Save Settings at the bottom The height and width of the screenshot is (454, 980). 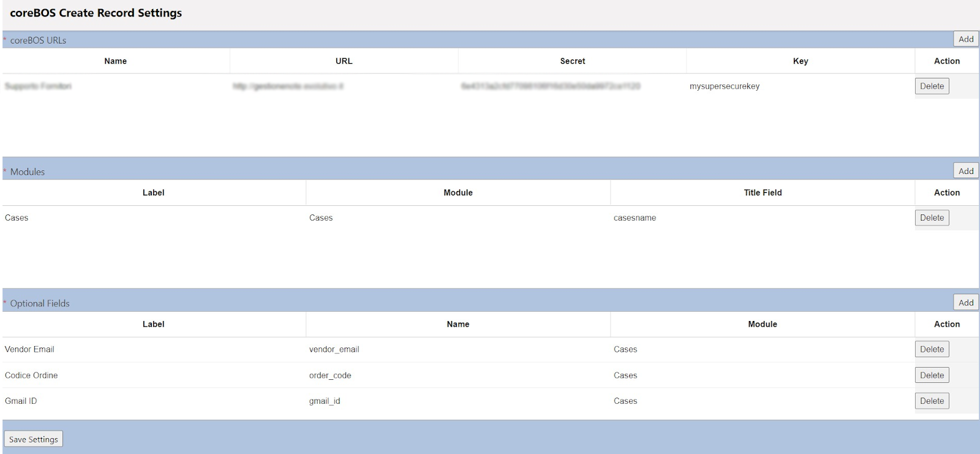(34, 439)
